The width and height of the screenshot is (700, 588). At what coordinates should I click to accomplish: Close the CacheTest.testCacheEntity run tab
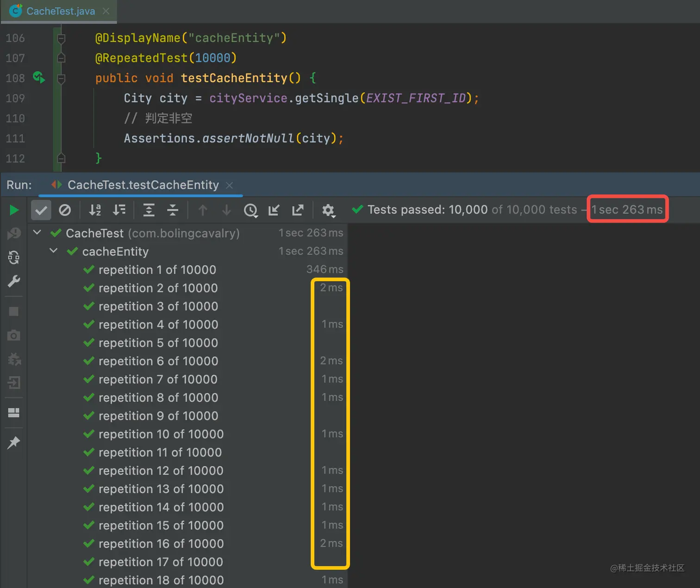(x=229, y=186)
